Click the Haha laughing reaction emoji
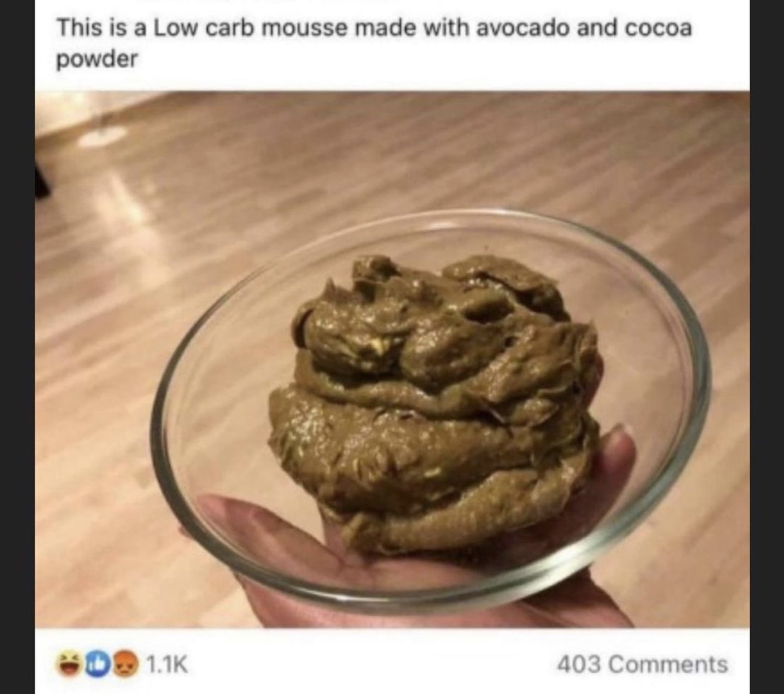Screen dimensions: 784x694 tap(67, 664)
